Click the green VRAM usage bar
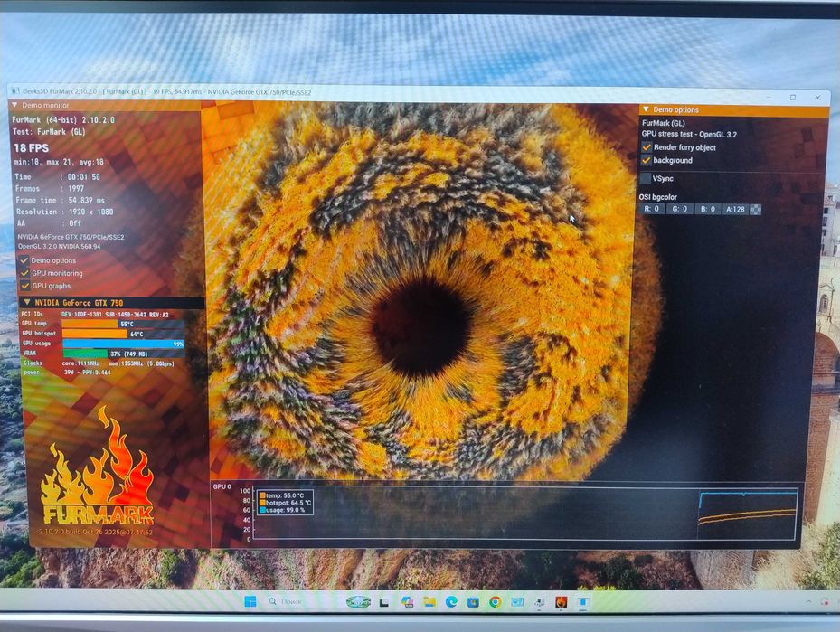Screen dimensions: 840x632 point(85,354)
